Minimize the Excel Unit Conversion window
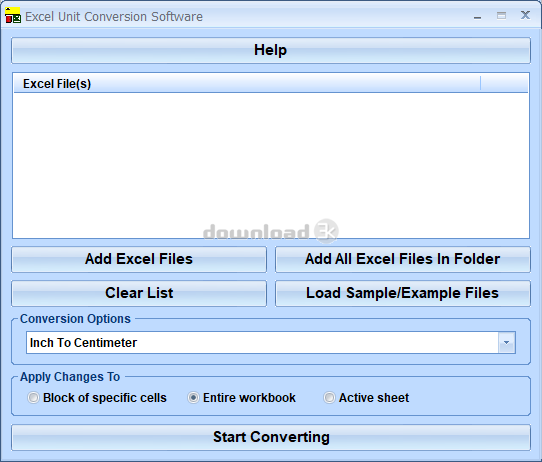The height and width of the screenshot is (462, 542). (x=477, y=16)
